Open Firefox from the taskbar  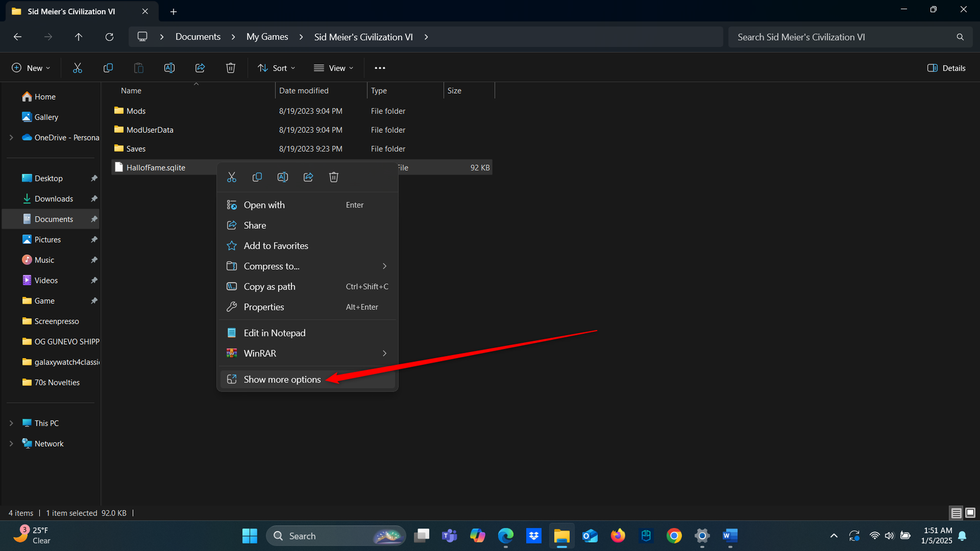[617, 536]
